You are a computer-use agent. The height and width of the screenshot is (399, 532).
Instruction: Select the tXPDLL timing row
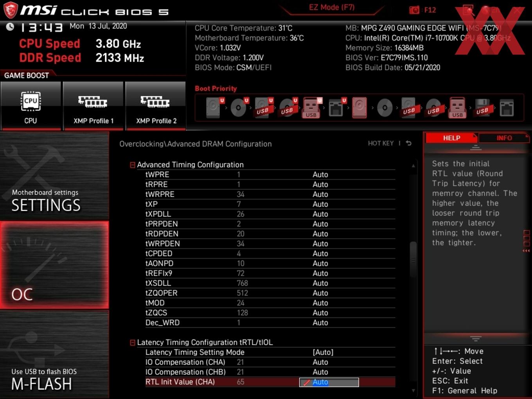pos(270,214)
